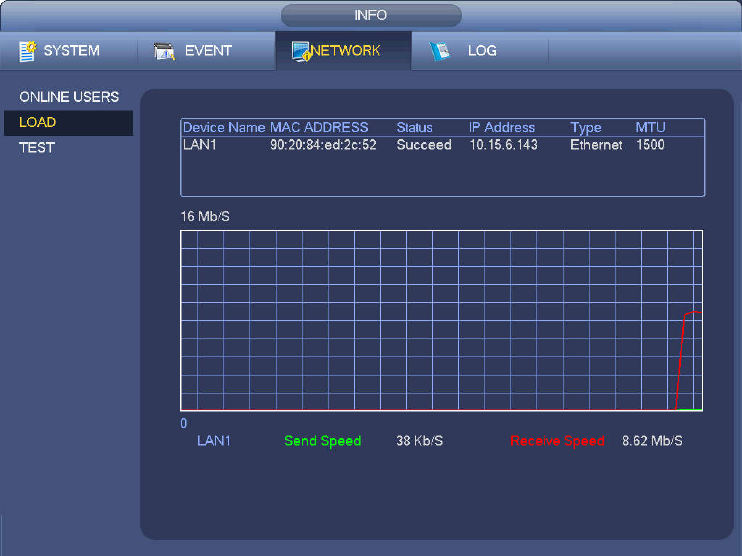Screen dimensions: 742x556
Task: Click the Type column header
Action: (586, 127)
